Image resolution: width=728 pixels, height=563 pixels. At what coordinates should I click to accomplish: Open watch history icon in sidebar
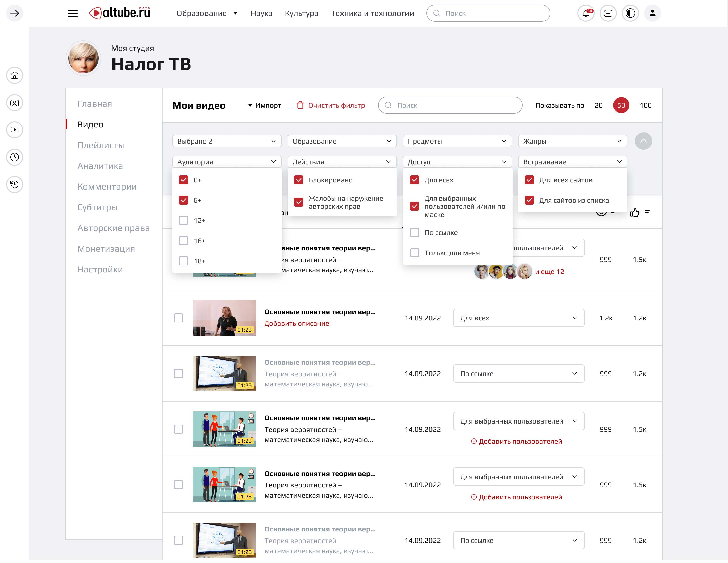15,184
